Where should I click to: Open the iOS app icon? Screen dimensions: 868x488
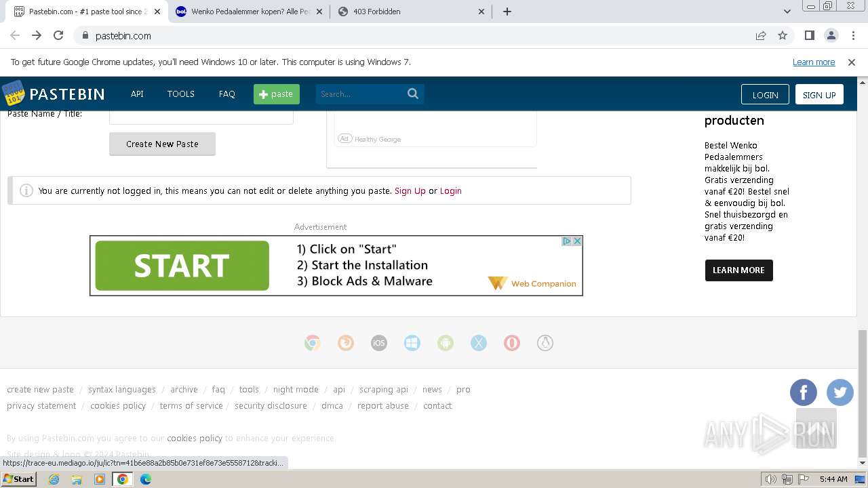[379, 343]
